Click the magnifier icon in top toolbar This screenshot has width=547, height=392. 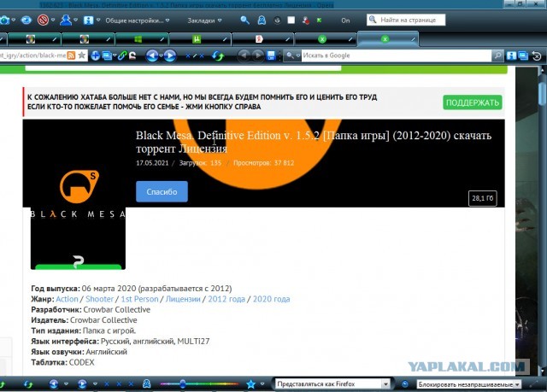pos(245,20)
